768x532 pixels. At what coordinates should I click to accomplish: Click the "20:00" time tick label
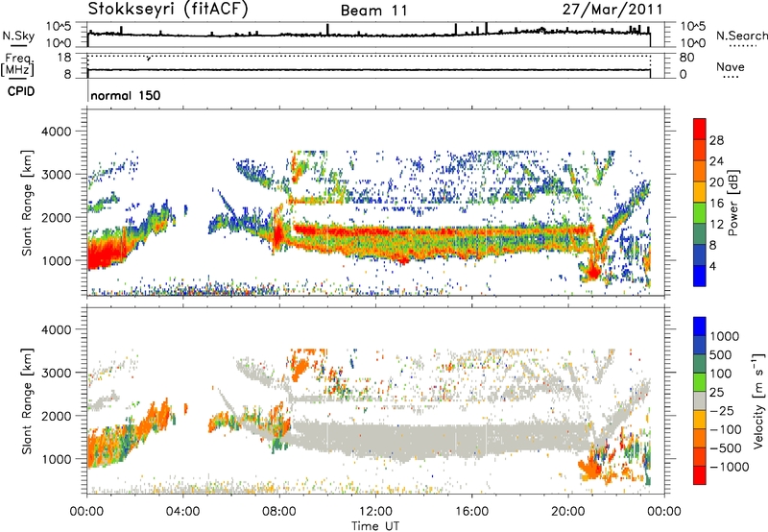point(568,512)
